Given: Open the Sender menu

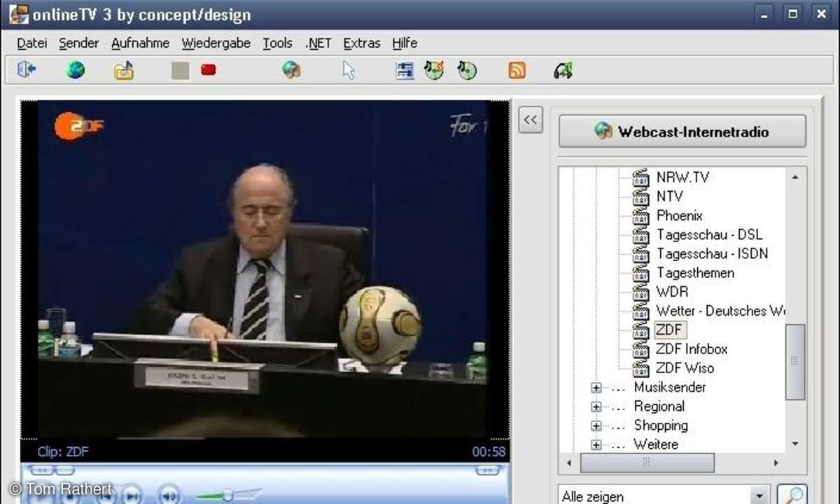Looking at the screenshot, I should (79, 43).
